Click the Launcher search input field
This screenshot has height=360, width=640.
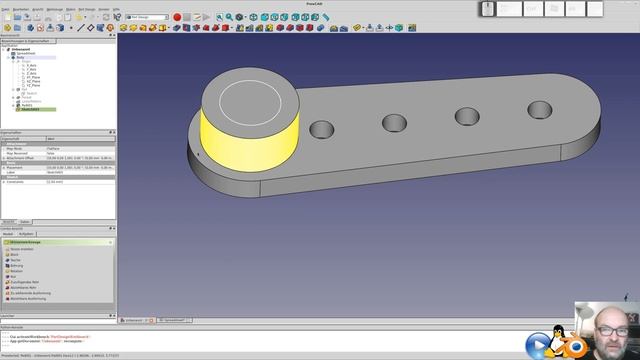click(58, 322)
